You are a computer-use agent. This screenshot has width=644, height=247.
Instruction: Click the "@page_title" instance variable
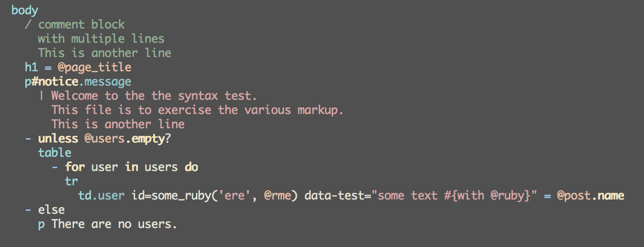point(95,67)
